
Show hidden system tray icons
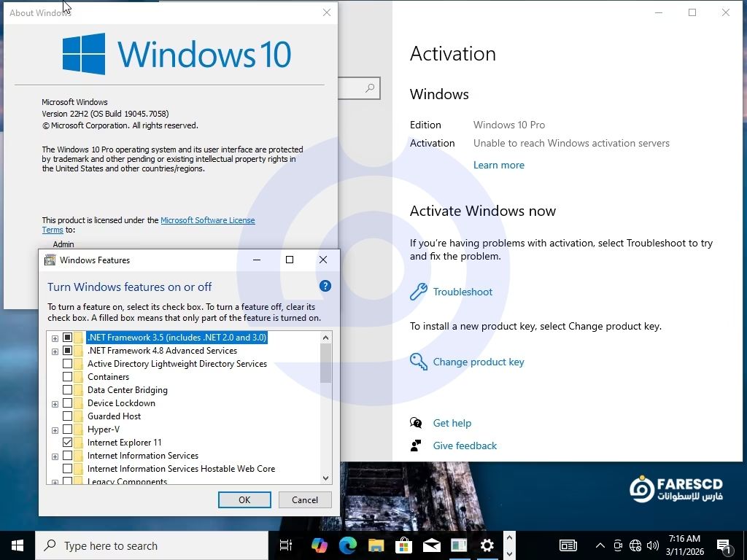600,545
